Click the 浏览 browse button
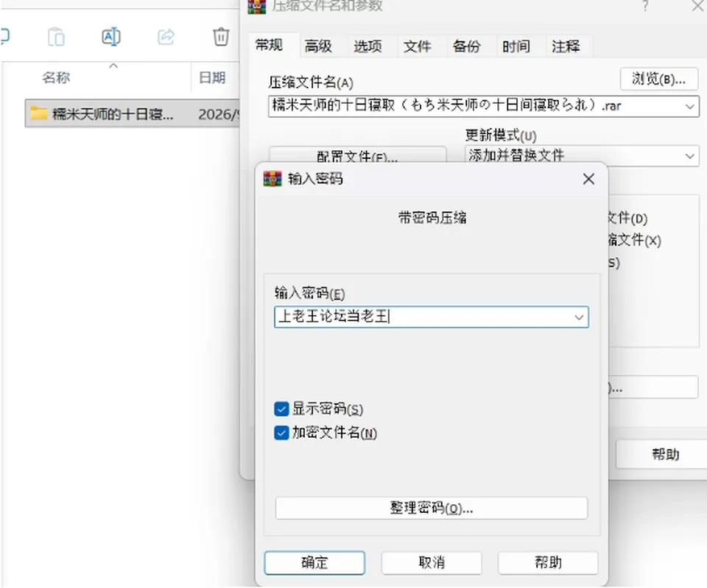 [658, 79]
